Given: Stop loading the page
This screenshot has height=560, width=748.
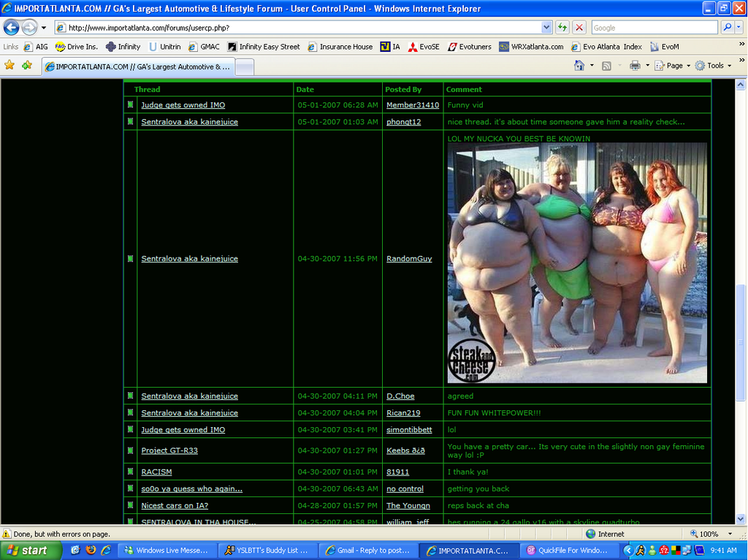Looking at the screenshot, I should point(579,28).
